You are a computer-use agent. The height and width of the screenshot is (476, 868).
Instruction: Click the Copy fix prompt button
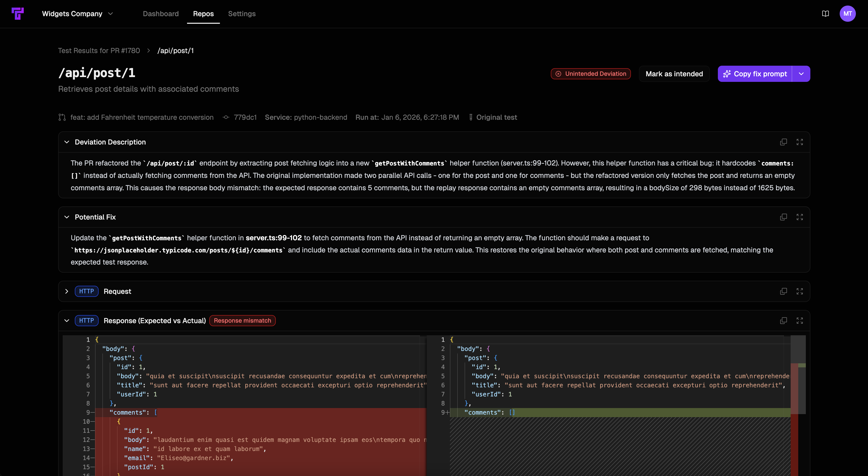(x=755, y=74)
